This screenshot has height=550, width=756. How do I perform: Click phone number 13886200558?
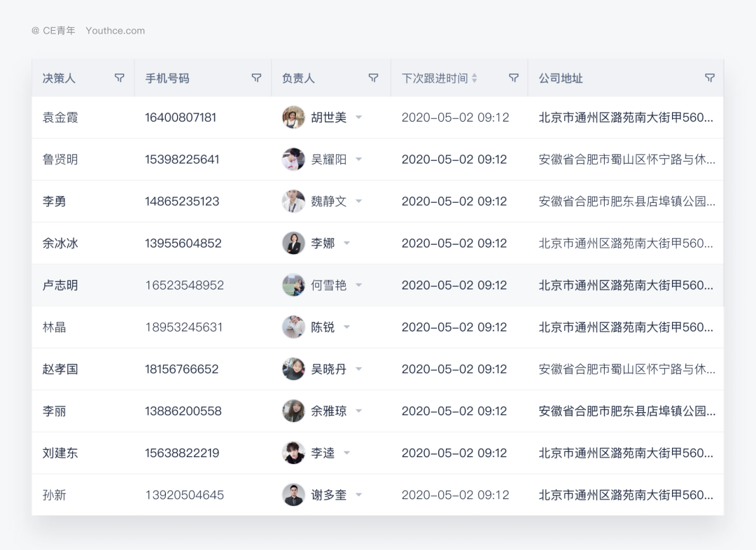coord(183,411)
